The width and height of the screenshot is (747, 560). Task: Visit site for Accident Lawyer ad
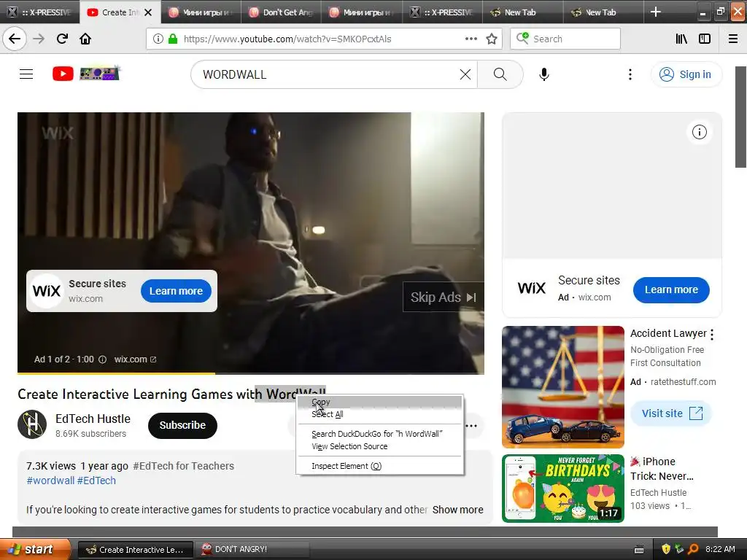click(671, 413)
